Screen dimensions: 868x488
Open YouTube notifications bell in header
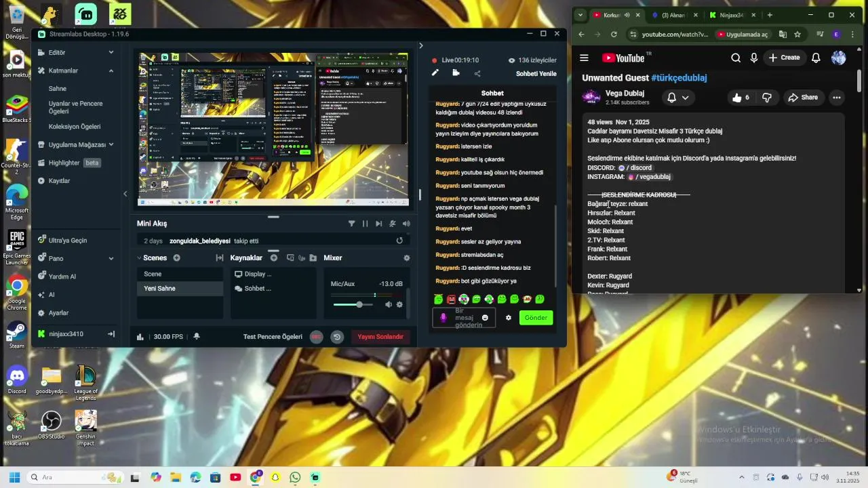tap(816, 58)
